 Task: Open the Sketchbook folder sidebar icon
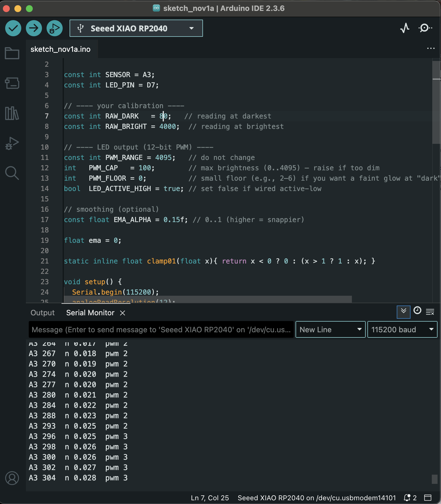(x=12, y=53)
